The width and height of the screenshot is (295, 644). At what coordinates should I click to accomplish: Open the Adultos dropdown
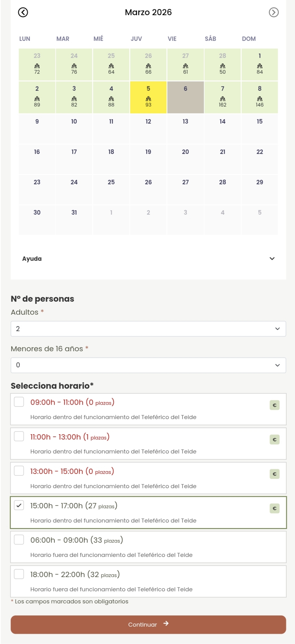148,329
